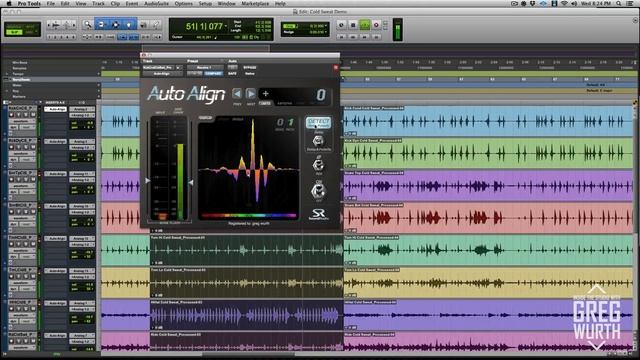The width and height of the screenshot is (640, 360).
Task: Toggle plugin Bypass in the header
Action: pos(249,68)
